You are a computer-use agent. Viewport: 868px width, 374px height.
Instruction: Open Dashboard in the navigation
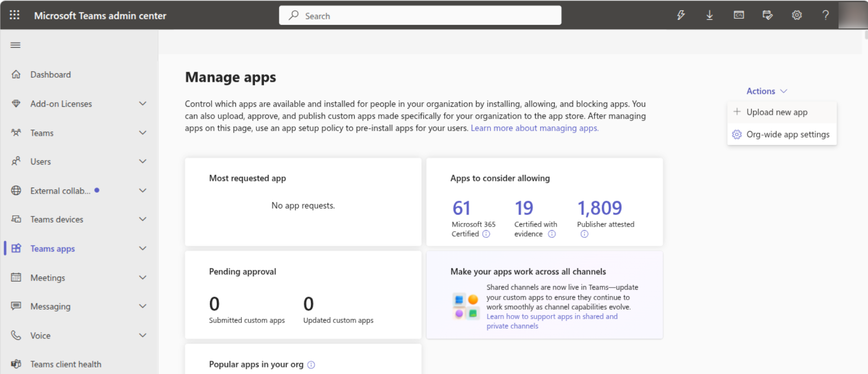50,75
